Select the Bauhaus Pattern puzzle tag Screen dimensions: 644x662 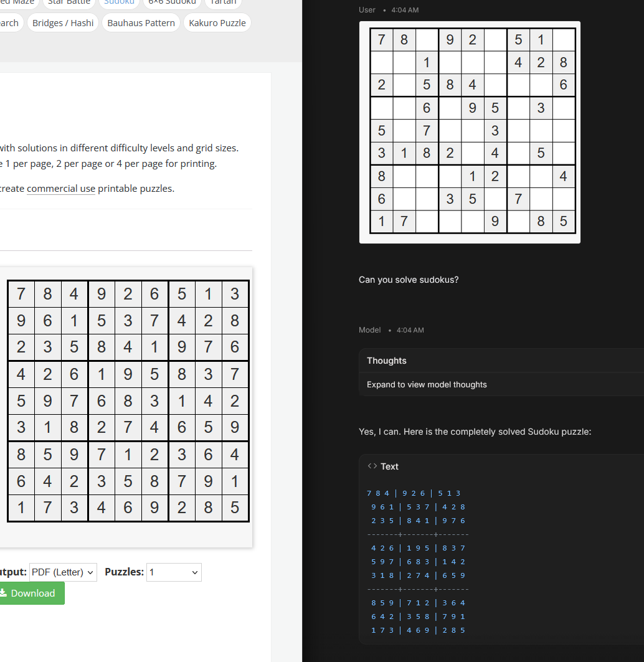point(141,23)
